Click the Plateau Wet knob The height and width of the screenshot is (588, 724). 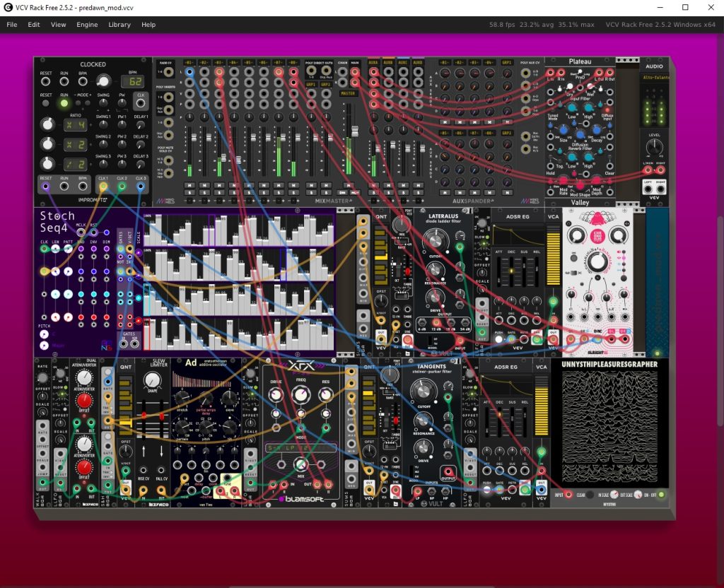[x=590, y=87]
